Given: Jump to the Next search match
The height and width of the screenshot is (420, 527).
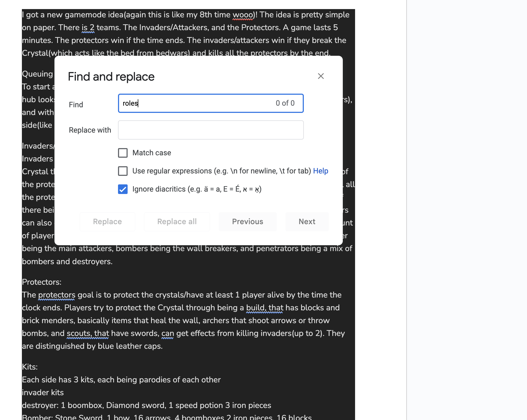Looking at the screenshot, I should pos(307,221).
